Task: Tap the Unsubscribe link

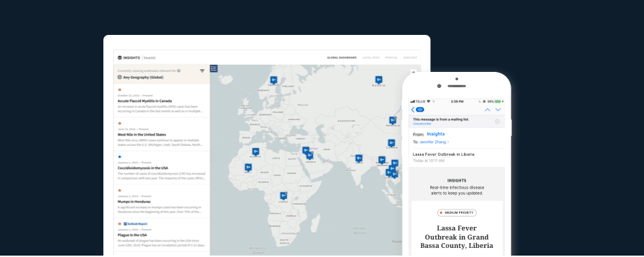Action: pyautogui.click(x=422, y=124)
